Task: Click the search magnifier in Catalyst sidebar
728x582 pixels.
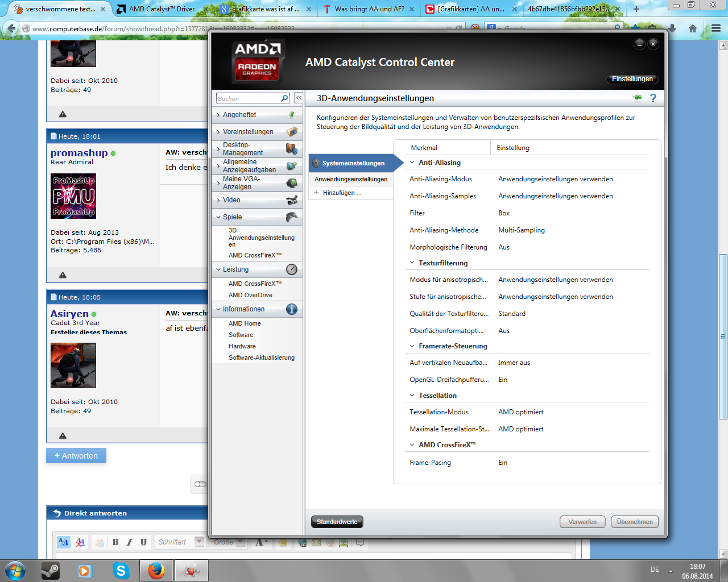Action: tap(285, 98)
